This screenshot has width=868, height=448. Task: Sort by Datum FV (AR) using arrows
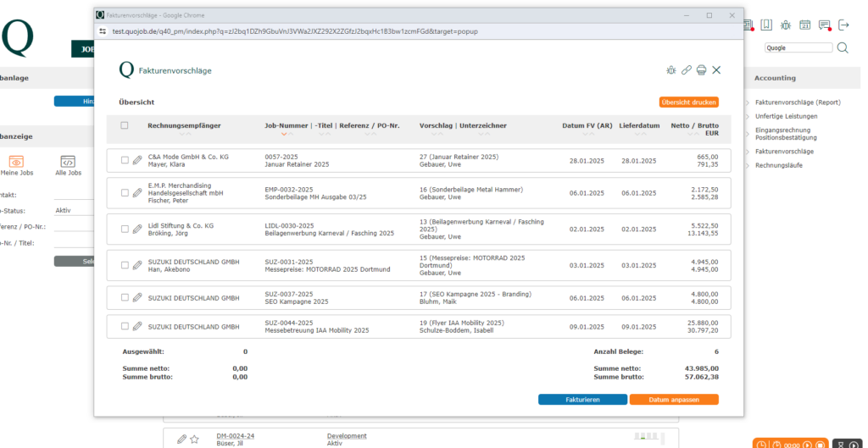(587, 135)
